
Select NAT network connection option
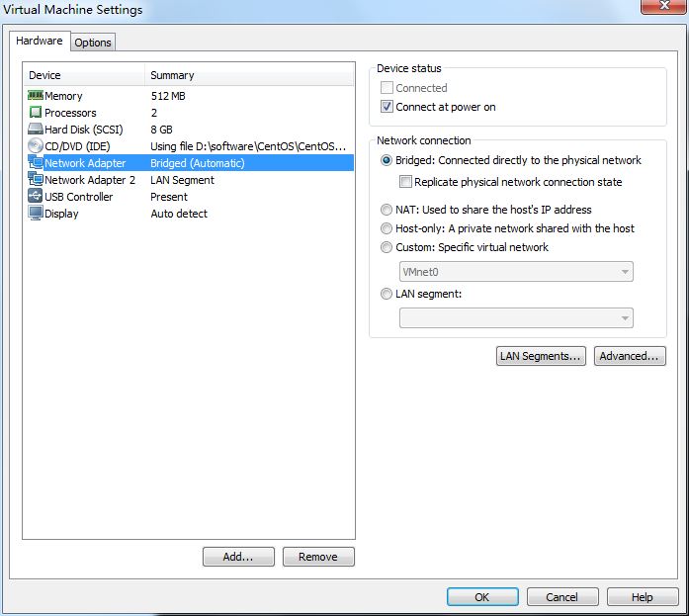point(387,210)
